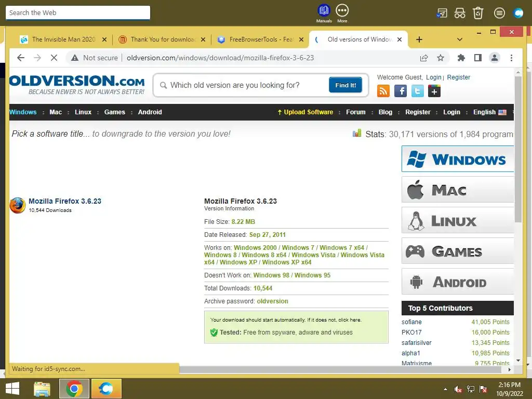532x399 pixels.
Task: Open OldVersion's Facebook page icon
Action: [401, 91]
